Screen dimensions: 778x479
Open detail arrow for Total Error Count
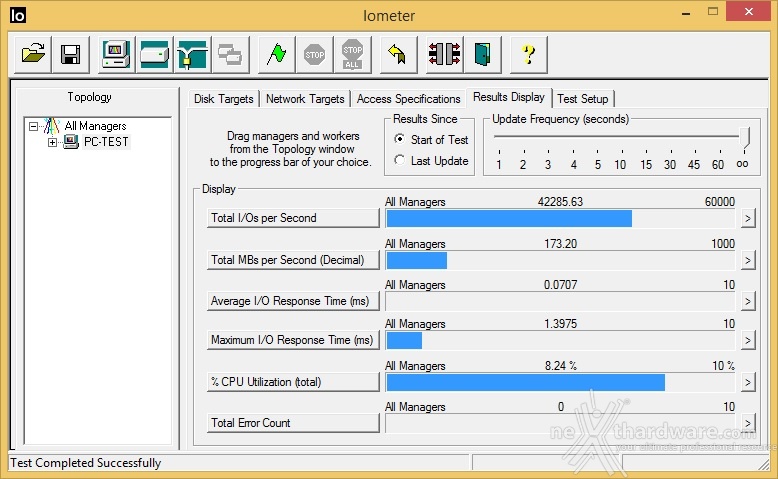(x=748, y=423)
